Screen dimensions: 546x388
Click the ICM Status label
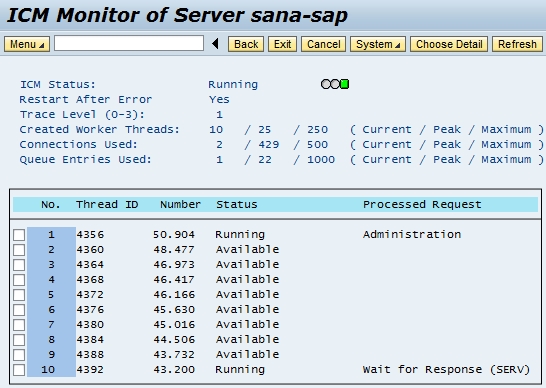tap(58, 85)
